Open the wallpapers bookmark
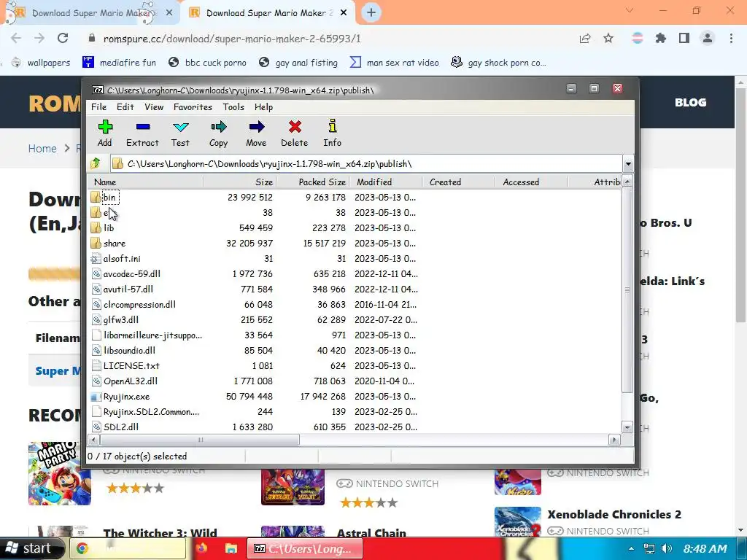 coord(41,63)
